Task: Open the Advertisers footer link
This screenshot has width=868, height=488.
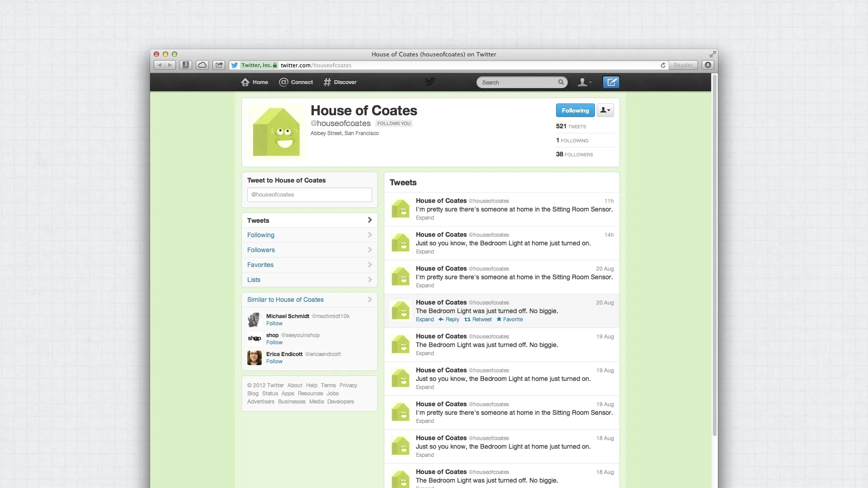Action: 260,402
